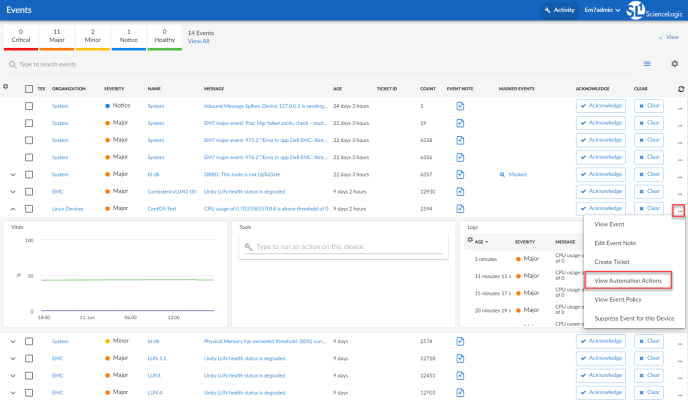
Task: Open the Em7admin user dropdown
Action: (603, 10)
